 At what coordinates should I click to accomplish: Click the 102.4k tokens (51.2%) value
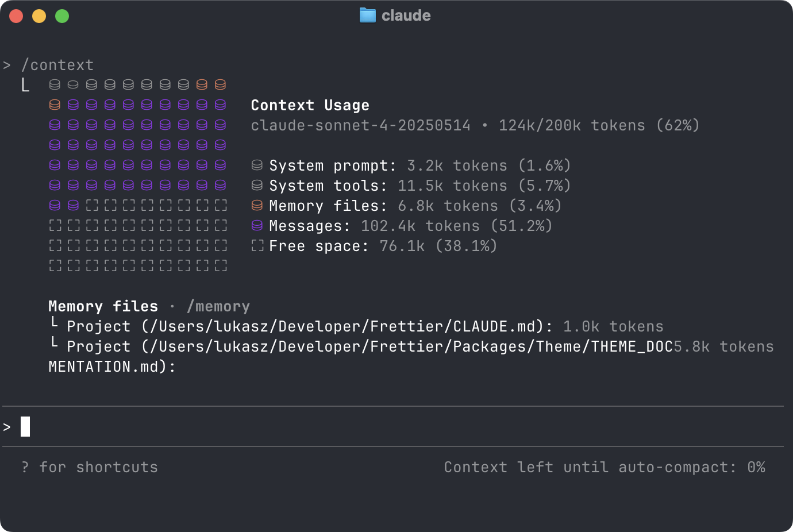coord(457,226)
